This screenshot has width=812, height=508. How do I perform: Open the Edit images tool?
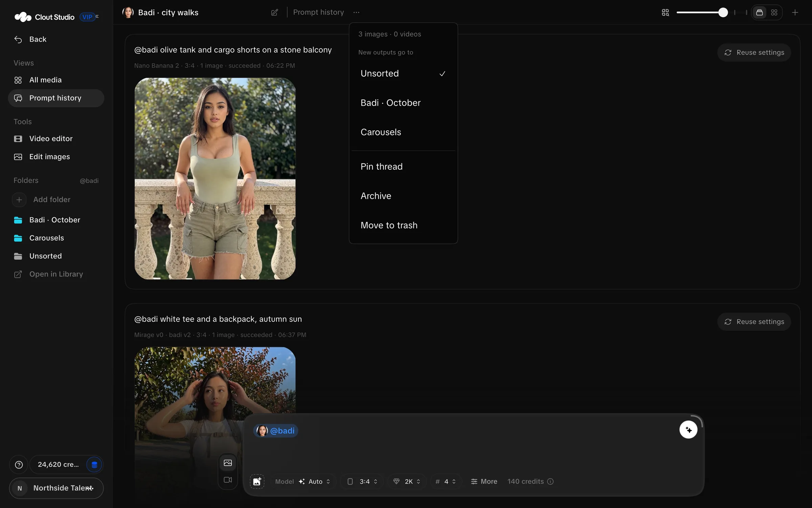tap(56, 157)
